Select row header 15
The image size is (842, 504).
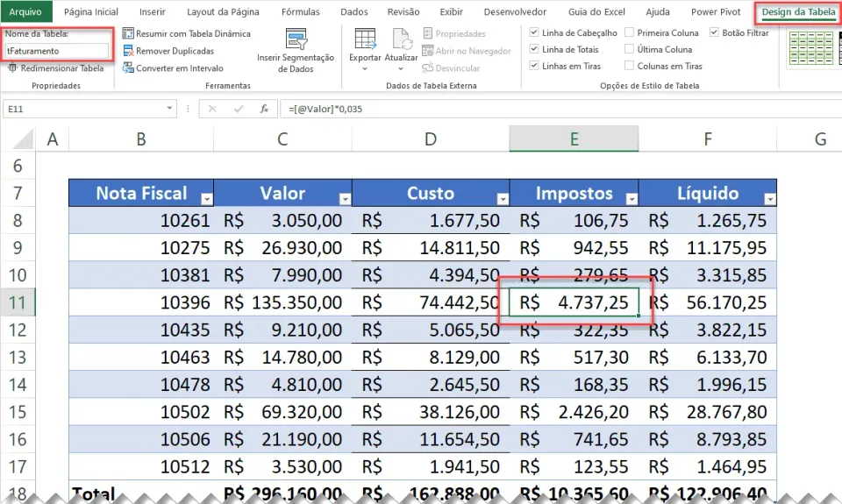pyautogui.click(x=18, y=412)
